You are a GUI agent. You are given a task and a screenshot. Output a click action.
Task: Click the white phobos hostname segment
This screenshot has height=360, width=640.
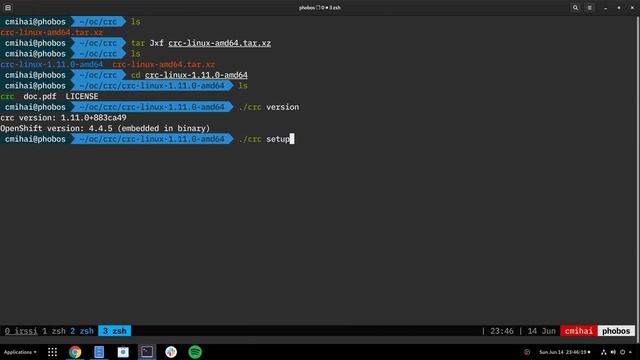pyautogui.click(x=616, y=331)
